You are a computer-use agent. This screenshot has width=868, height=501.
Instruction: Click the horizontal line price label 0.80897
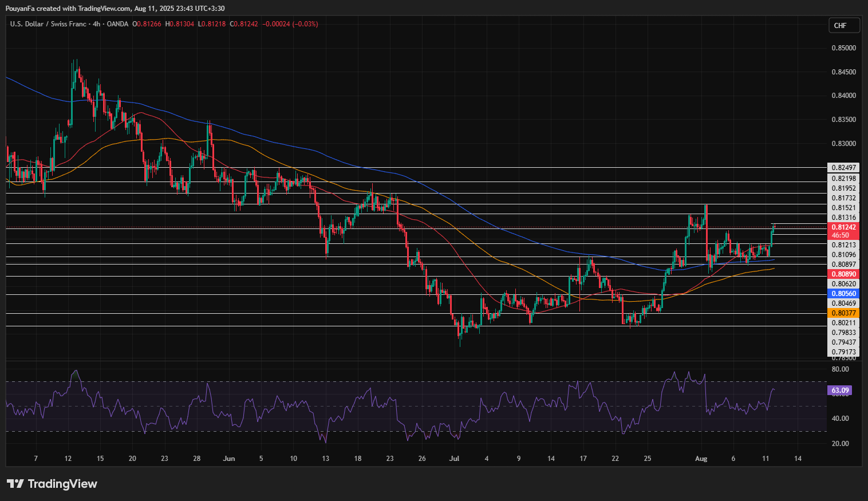tap(843, 265)
